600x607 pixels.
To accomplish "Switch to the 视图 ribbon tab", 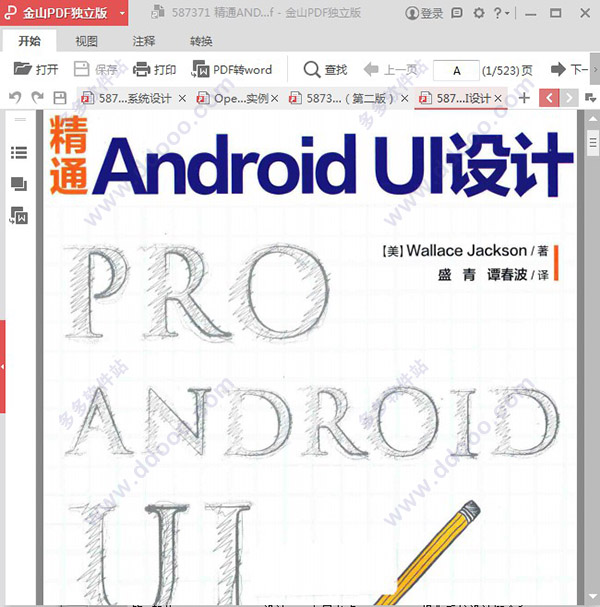I will coord(86,41).
